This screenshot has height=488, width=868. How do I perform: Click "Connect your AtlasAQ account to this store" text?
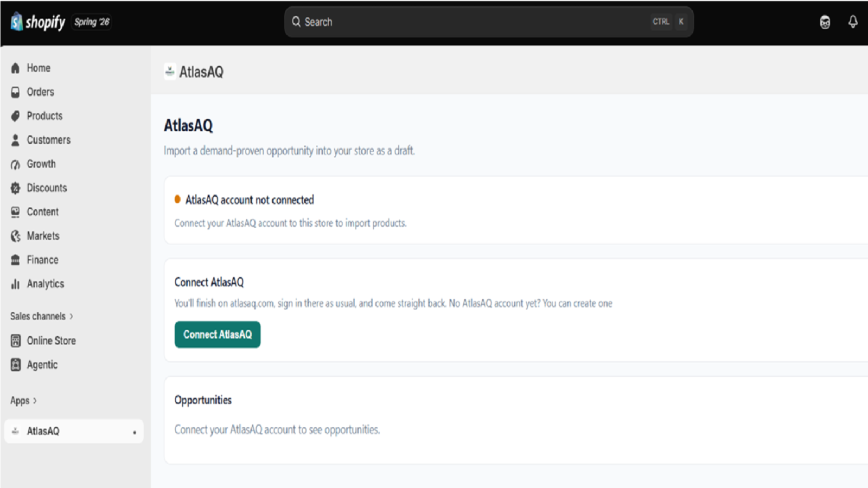(290, 223)
